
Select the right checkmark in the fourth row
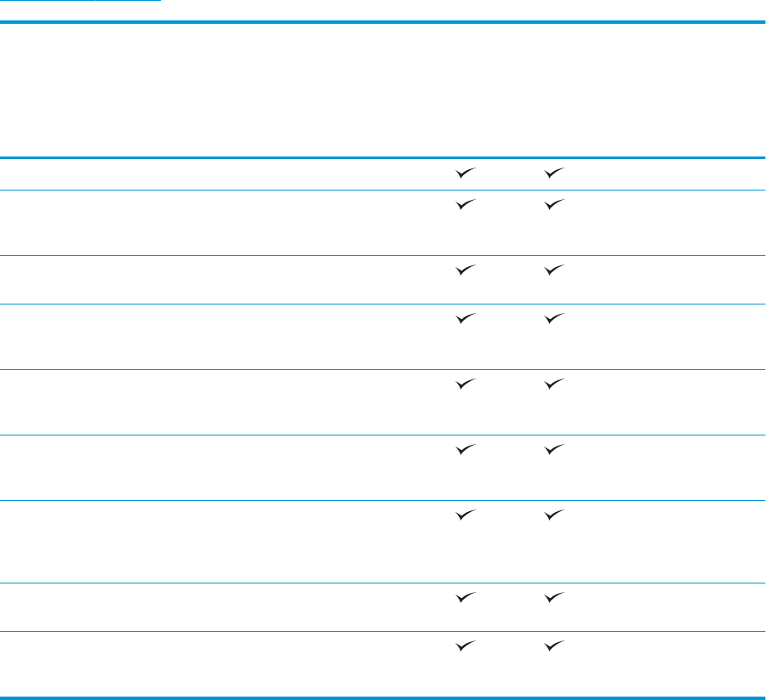point(557,319)
